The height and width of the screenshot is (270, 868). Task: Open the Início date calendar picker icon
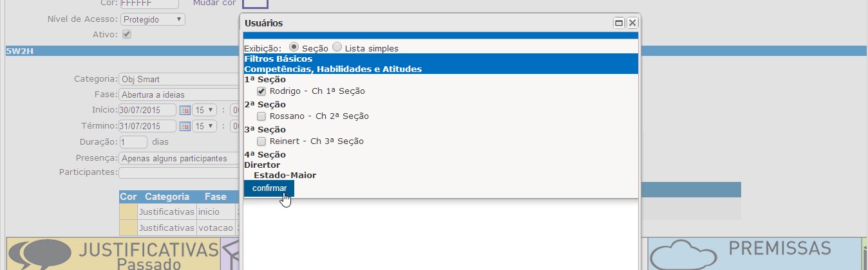pyautogui.click(x=185, y=110)
